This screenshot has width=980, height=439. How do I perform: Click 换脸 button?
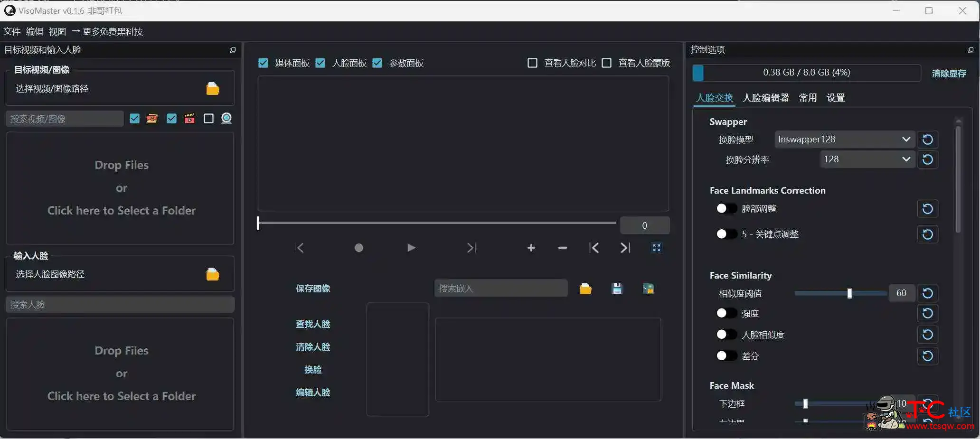pos(313,370)
